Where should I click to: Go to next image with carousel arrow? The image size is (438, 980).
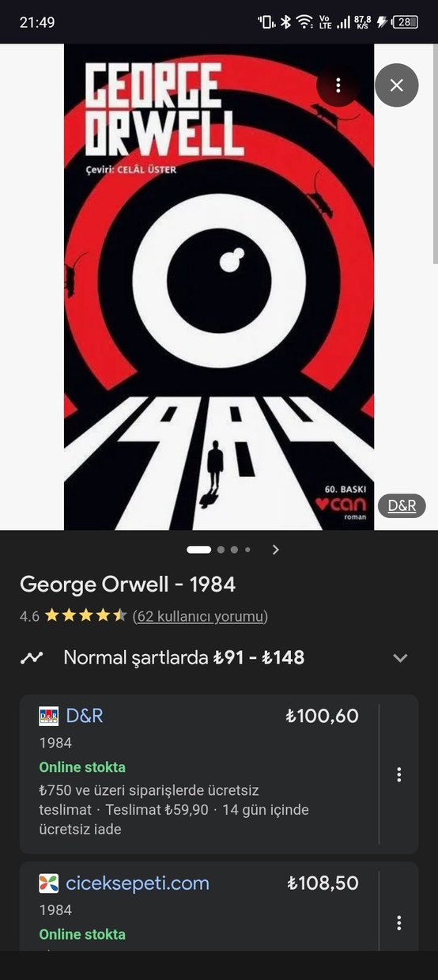(275, 550)
